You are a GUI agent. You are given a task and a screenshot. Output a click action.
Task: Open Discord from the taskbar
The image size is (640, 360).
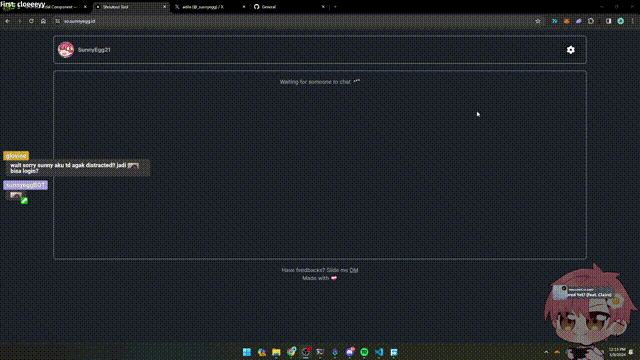[x=350, y=352]
